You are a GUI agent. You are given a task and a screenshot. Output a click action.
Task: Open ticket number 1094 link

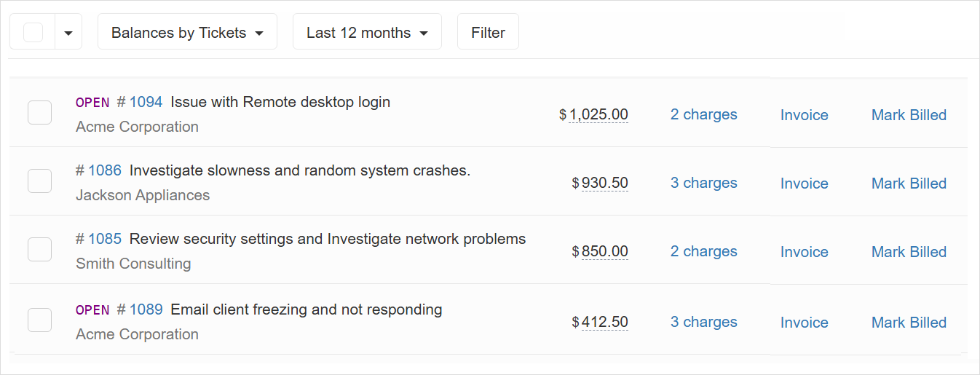(x=146, y=102)
